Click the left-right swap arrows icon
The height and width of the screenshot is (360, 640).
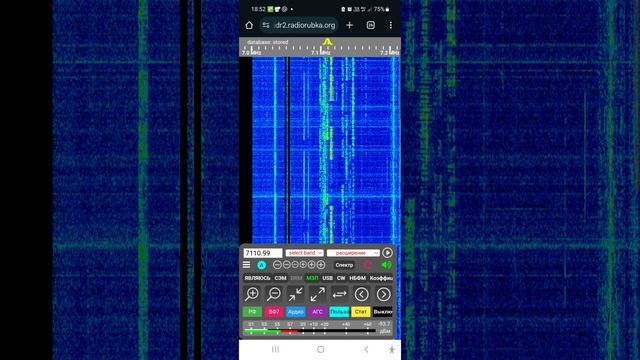point(340,294)
